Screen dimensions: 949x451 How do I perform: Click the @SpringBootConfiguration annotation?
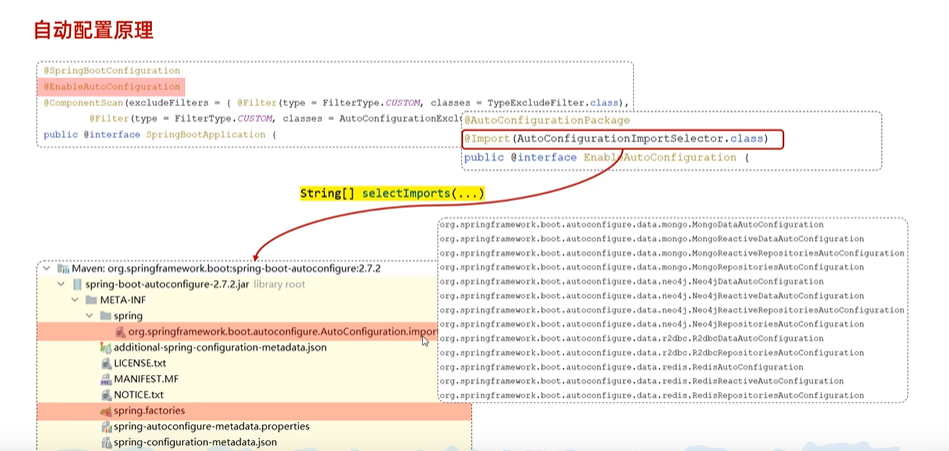point(111,71)
